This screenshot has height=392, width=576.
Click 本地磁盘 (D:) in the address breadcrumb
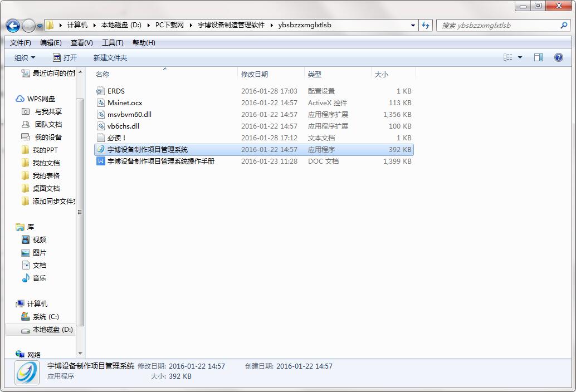tap(121, 25)
